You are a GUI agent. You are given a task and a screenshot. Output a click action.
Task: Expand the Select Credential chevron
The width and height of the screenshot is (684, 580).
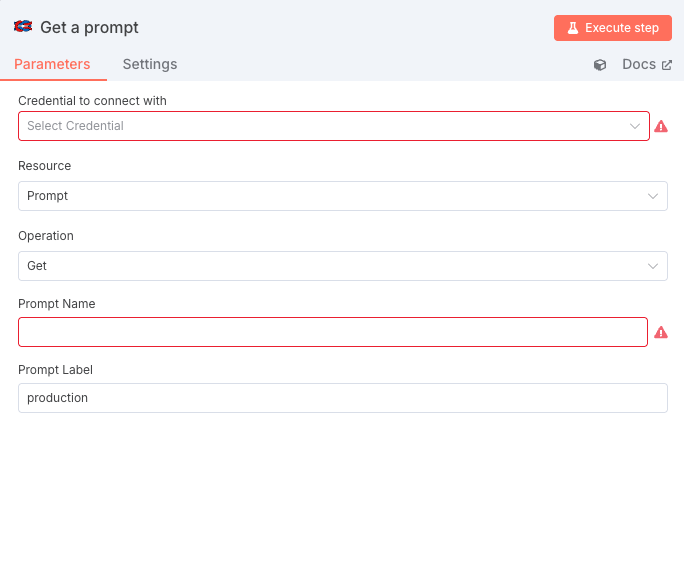click(635, 126)
